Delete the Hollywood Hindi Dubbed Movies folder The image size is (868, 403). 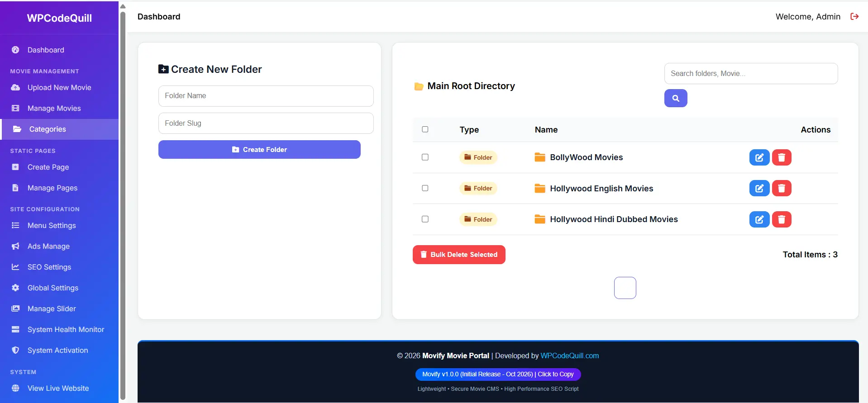coord(782,219)
